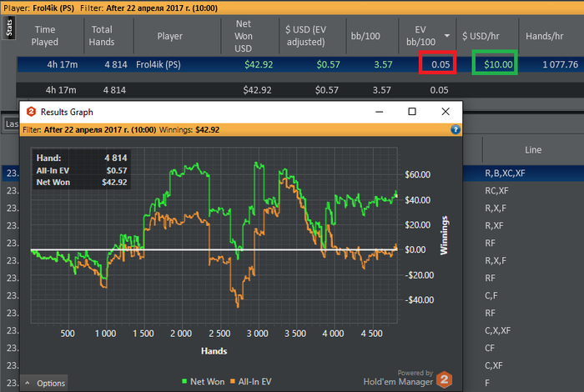
Task: Click the Results Graph window app icon
Action: click(32, 112)
